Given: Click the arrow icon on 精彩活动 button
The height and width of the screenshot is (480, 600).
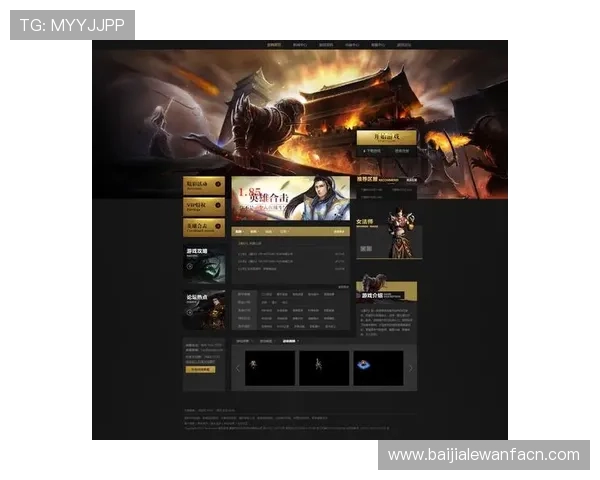Looking at the screenshot, I should pos(220,185).
